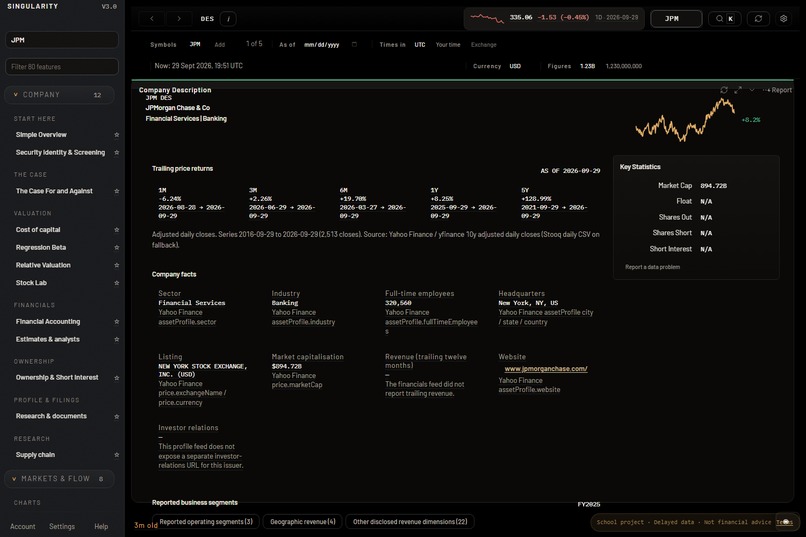Click the top bar refresh icon
Screen dimensions: 806x537
758,18
